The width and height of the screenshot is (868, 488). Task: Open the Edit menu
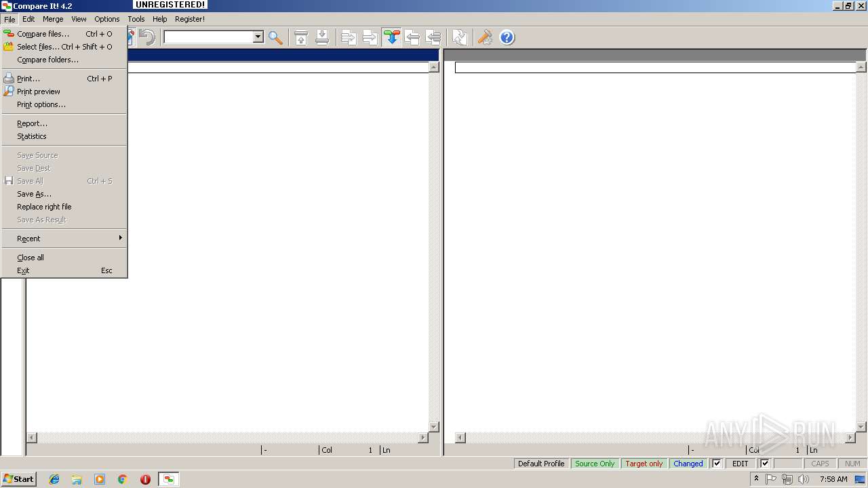(x=28, y=19)
